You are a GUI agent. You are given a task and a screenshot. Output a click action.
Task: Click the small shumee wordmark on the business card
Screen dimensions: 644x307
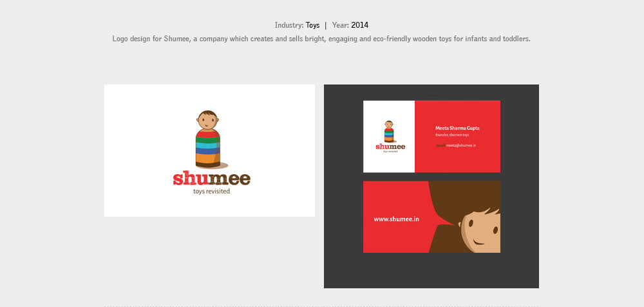[x=390, y=146]
